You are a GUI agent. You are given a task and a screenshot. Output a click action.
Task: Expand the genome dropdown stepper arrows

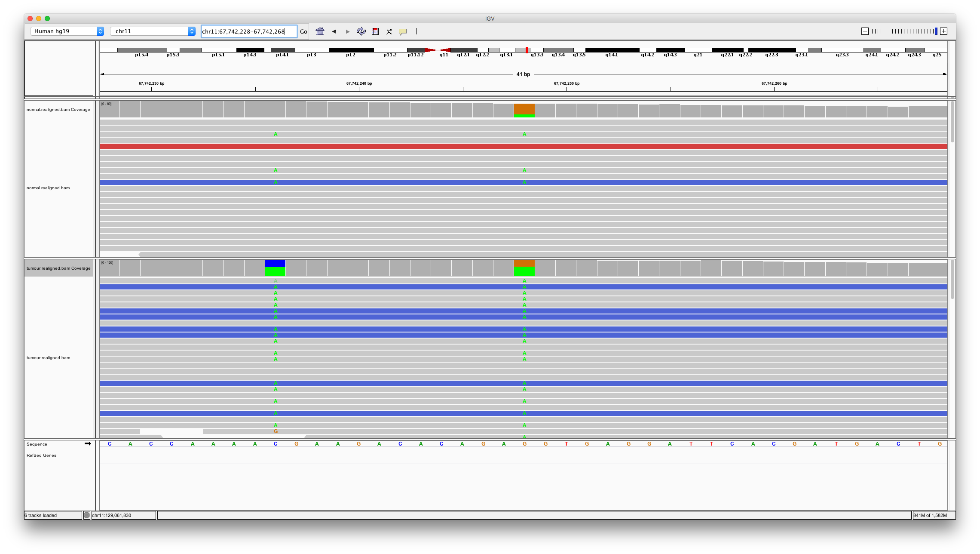coord(101,31)
